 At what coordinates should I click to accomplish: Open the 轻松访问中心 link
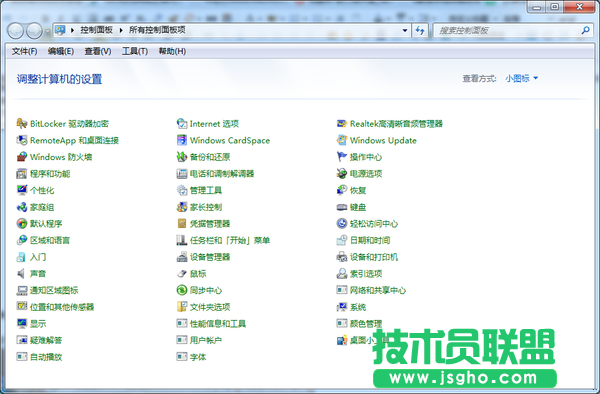point(374,224)
